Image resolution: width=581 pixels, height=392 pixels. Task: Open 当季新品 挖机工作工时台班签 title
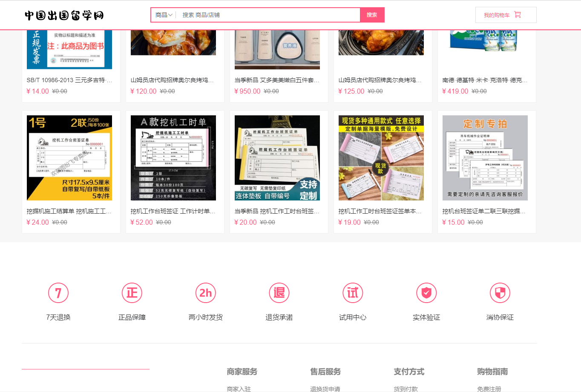[x=277, y=211]
